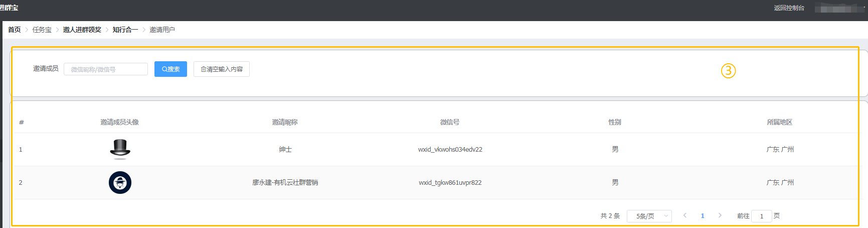Click the 进群宝 logo at top left
Viewport: 868px width, 228px height.
click(x=9, y=8)
